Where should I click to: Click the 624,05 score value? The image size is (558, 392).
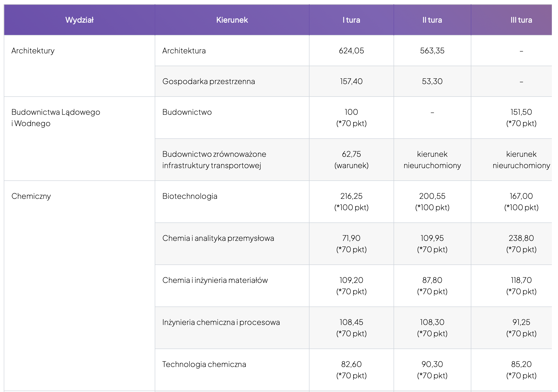351,51
